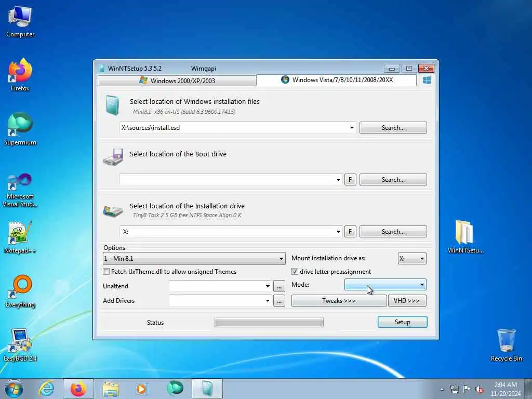Screen dimensions: 532x399
Task: Expand the install.esd path dropdown
Action: tap(352, 128)
